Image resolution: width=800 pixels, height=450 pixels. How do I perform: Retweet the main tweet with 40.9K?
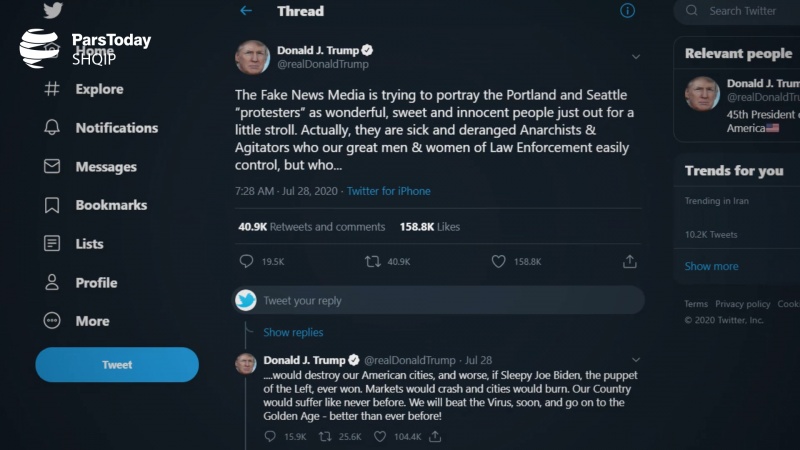pyautogui.click(x=373, y=261)
